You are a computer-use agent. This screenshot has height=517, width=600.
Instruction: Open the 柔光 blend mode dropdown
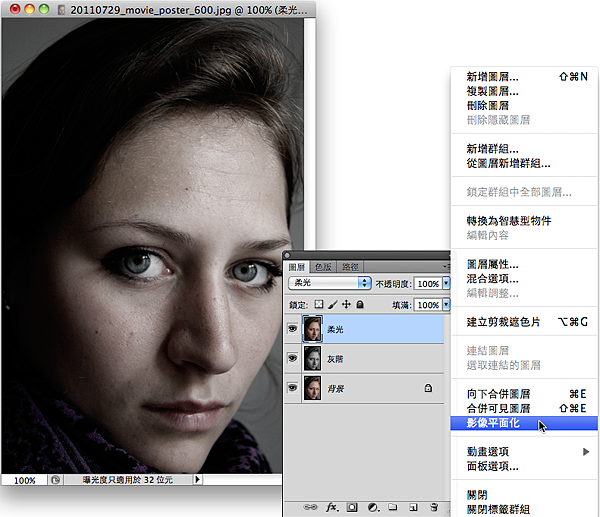329,283
